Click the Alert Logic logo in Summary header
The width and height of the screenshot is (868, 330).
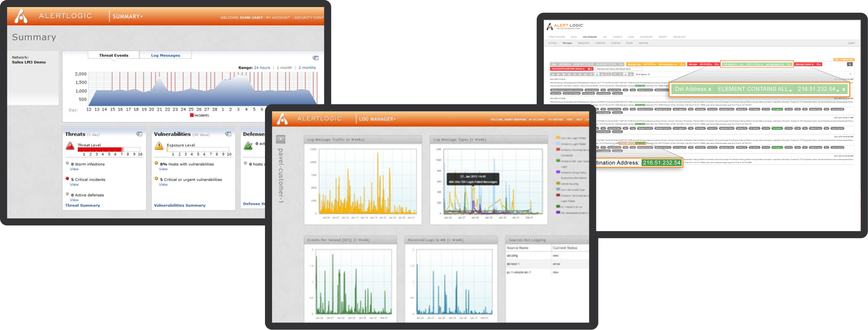(x=21, y=16)
